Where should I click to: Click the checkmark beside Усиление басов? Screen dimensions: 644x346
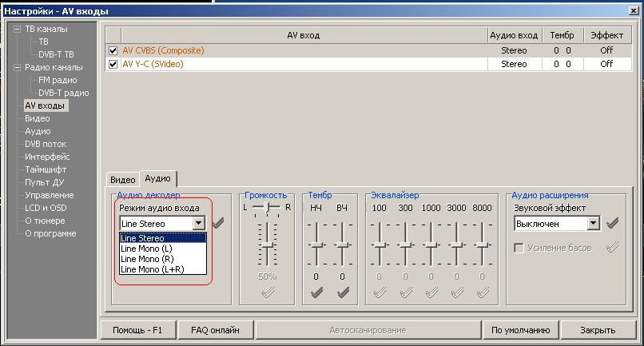613,248
